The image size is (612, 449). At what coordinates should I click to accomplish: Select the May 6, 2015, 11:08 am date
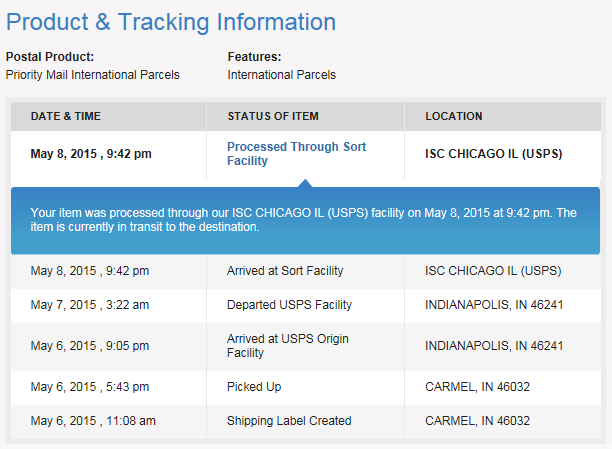click(93, 421)
